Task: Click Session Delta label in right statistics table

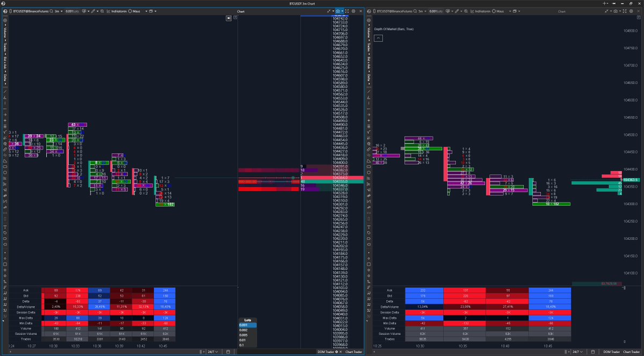Action: (389, 313)
